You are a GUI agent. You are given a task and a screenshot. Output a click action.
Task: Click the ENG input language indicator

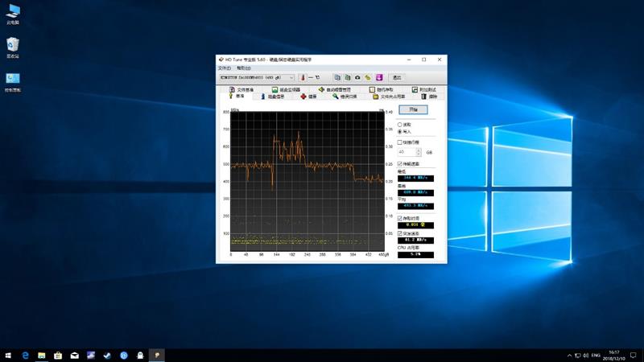596,356
